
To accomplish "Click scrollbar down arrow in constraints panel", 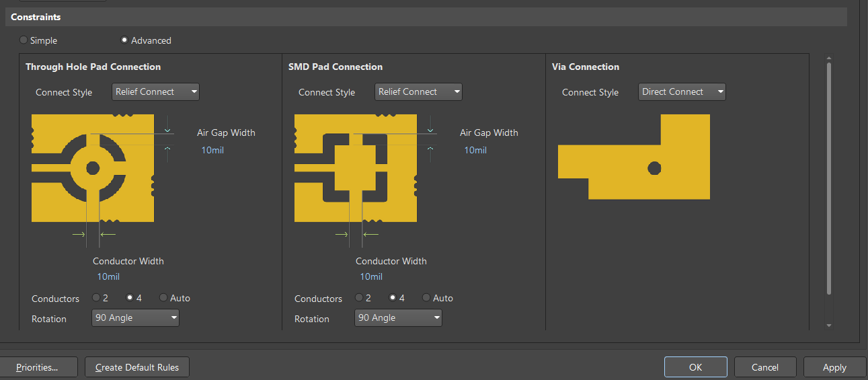I will coord(828,326).
